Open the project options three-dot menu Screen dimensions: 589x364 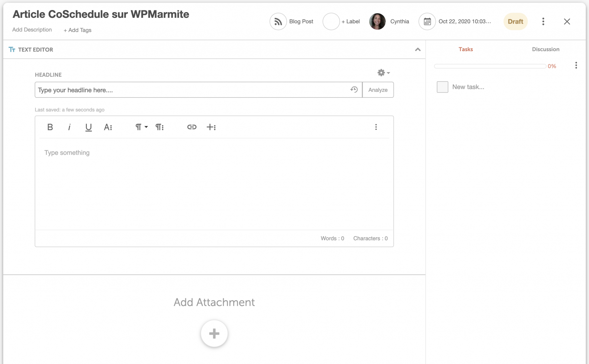click(x=543, y=22)
